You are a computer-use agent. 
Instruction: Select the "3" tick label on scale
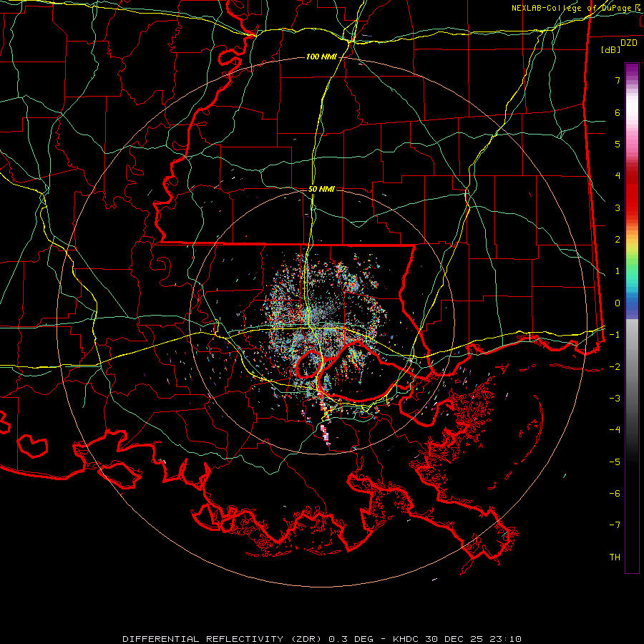pyautogui.click(x=618, y=208)
